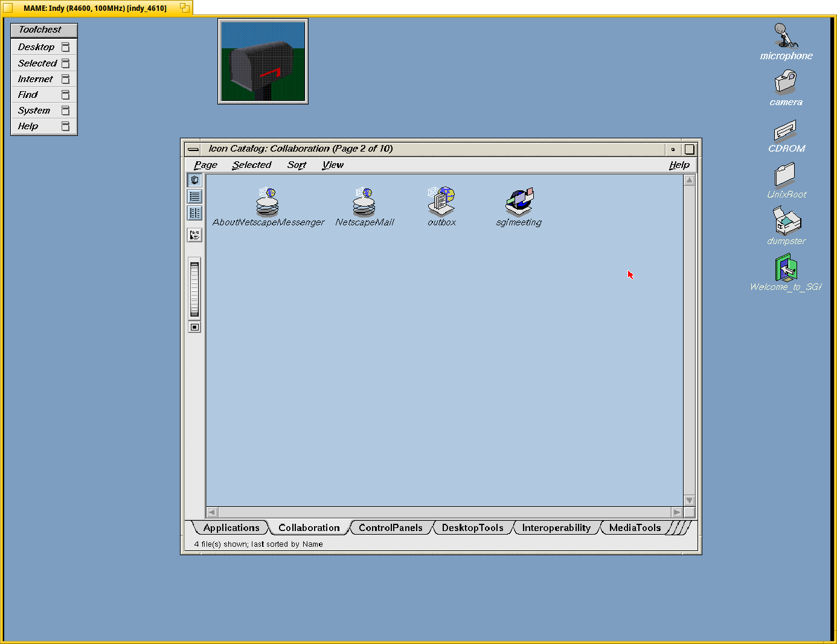Screen dimensions: 837x644
Task: Switch to the ControlPanels tab
Action: coord(391,527)
